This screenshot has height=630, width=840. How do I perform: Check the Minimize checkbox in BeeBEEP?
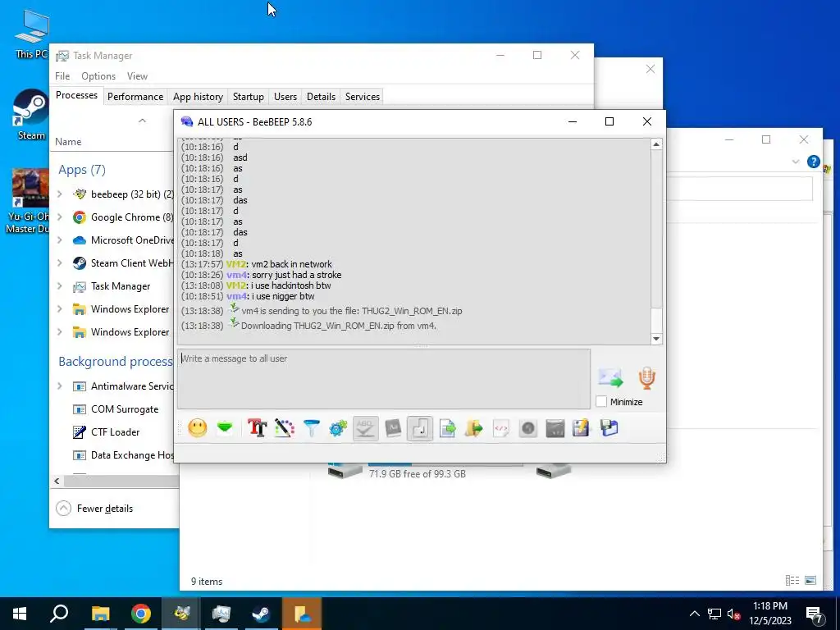click(x=601, y=402)
